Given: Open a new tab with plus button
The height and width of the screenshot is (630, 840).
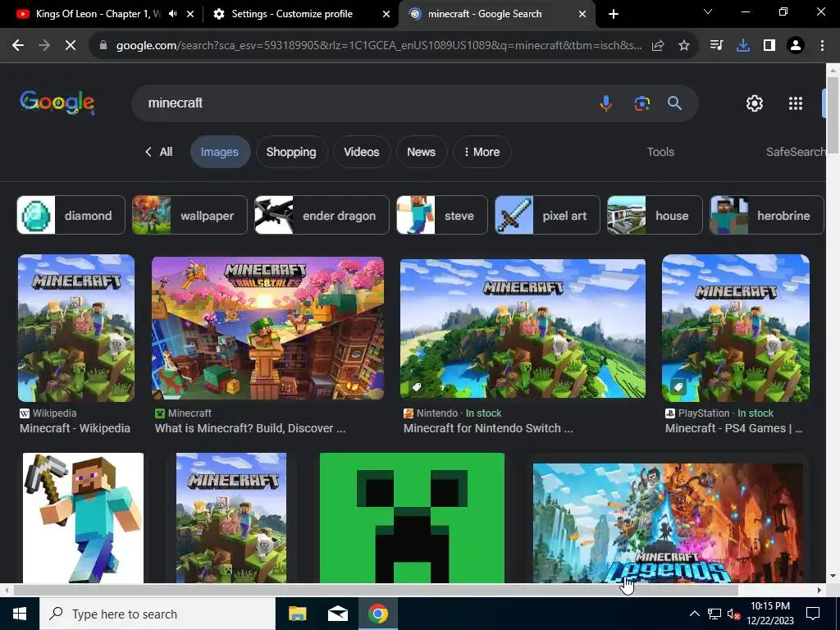Looking at the screenshot, I should coord(614,14).
